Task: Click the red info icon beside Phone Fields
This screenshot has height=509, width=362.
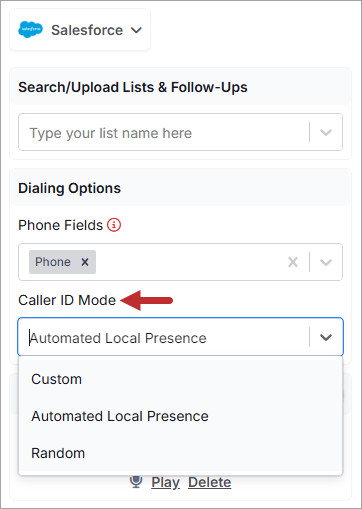Action: pos(114,225)
